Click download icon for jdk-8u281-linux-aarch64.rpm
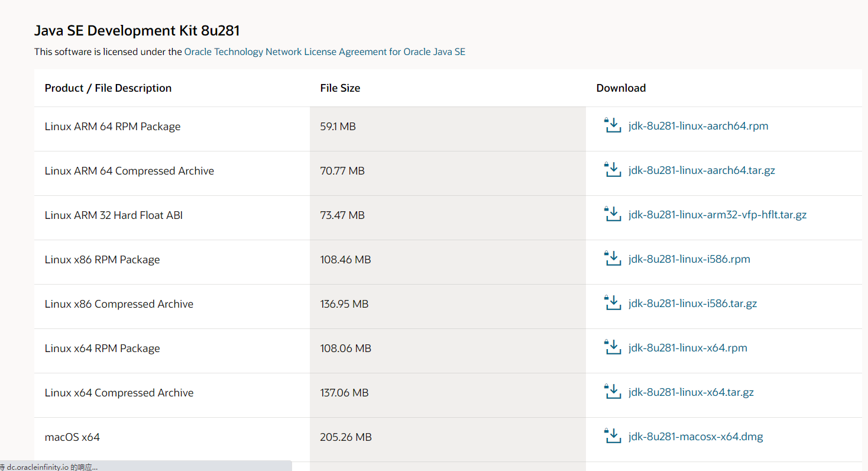The image size is (868, 471). pos(613,125)
